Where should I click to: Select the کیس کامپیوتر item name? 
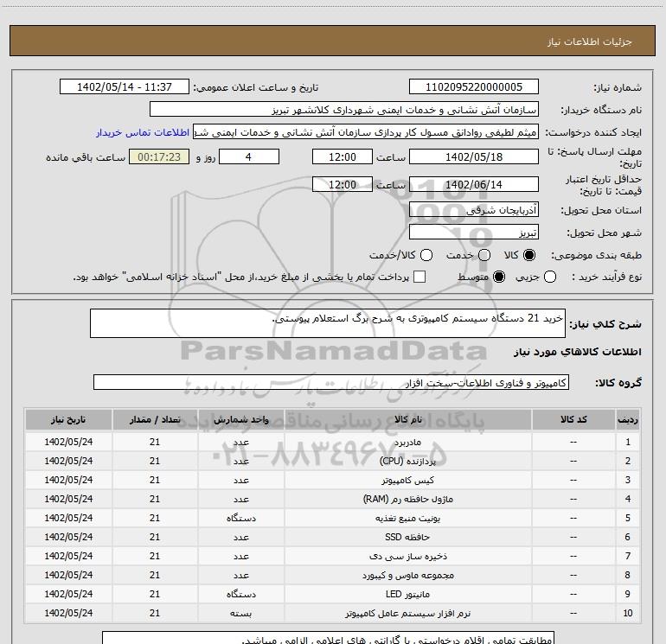click(x=407, y=480)
